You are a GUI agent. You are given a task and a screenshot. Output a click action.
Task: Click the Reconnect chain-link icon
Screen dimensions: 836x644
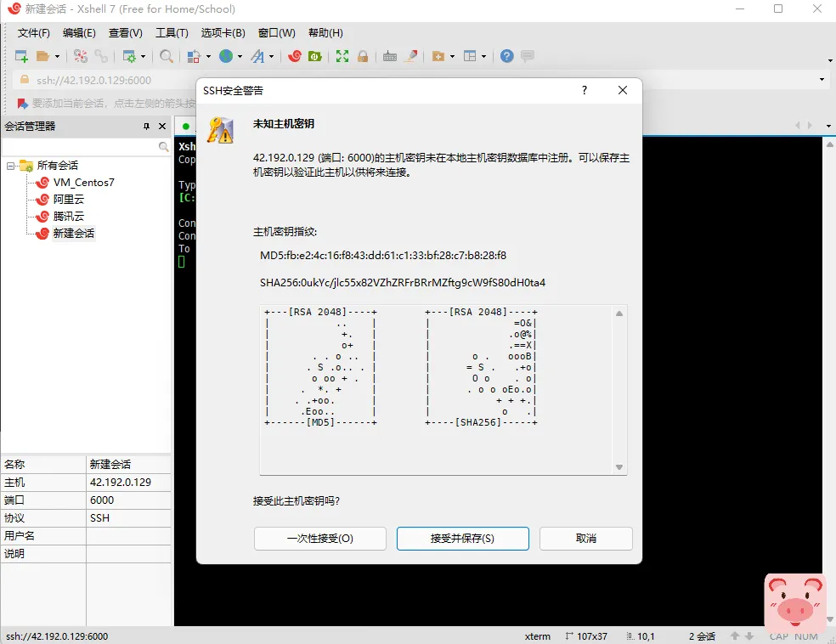(101, 56)
